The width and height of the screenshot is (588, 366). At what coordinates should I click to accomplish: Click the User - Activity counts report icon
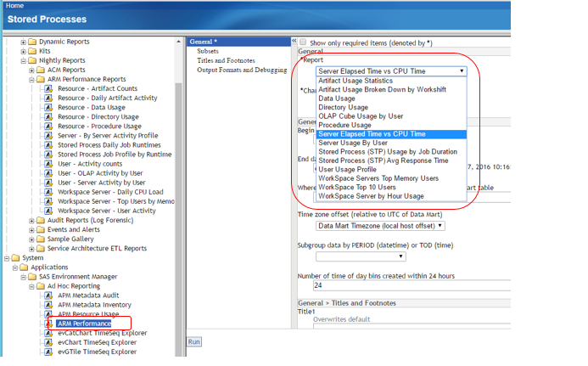tap(50, 164)
